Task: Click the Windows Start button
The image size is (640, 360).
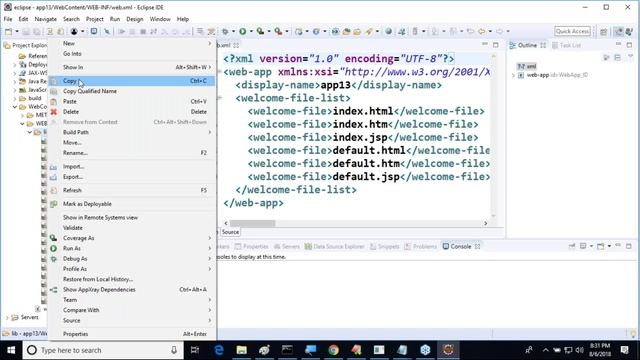Action: tap(11, 350)
